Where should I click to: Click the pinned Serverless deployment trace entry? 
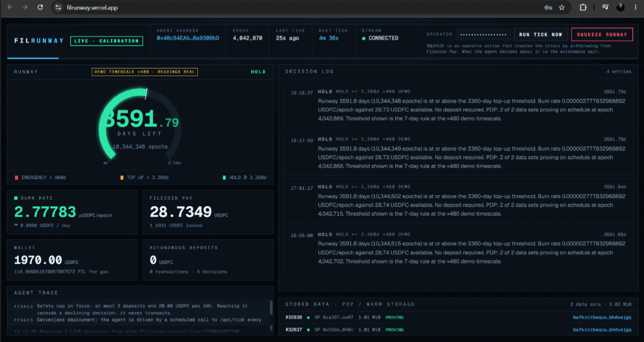coord(138,320)
